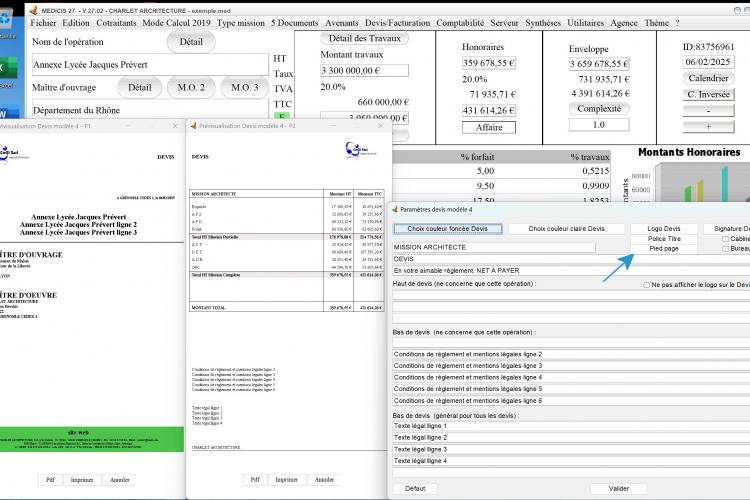
Task: Open the Agence menu
Action: (624, 23)
